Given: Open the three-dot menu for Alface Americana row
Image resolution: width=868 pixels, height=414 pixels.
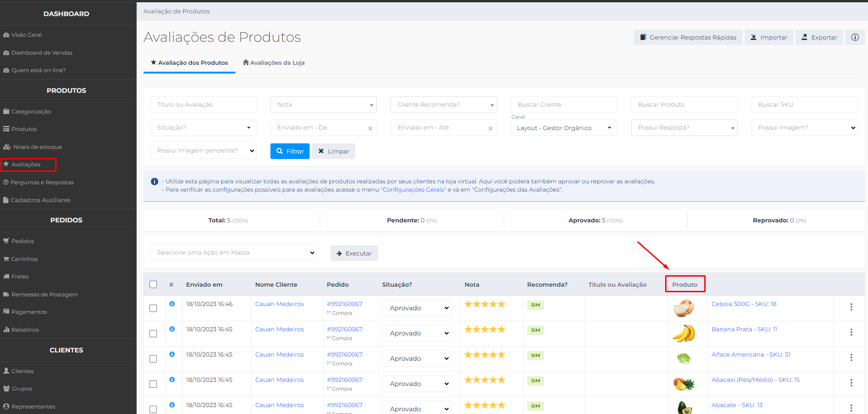Looking at the screenshot, I should pyautogui.click(x=851, y=357).
